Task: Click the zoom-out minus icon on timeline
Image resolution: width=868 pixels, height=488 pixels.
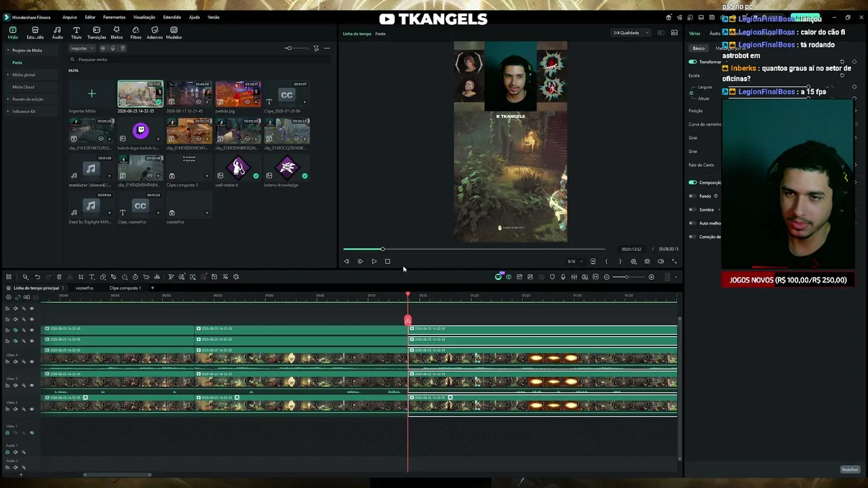Action: pos(606,277)
